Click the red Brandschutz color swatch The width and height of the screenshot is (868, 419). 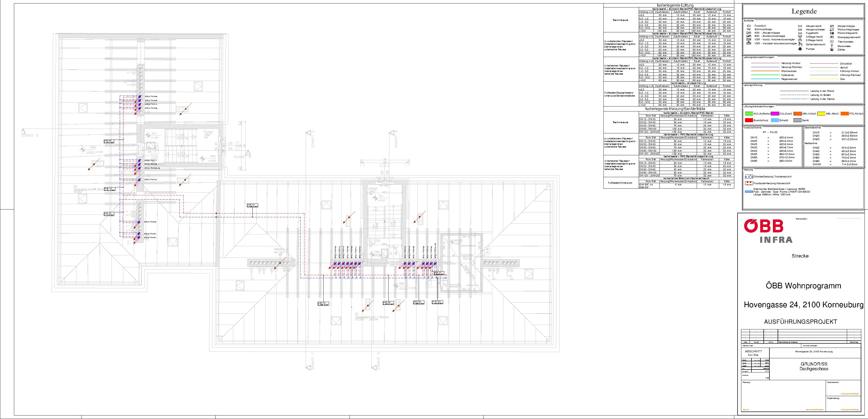(749, 120)
